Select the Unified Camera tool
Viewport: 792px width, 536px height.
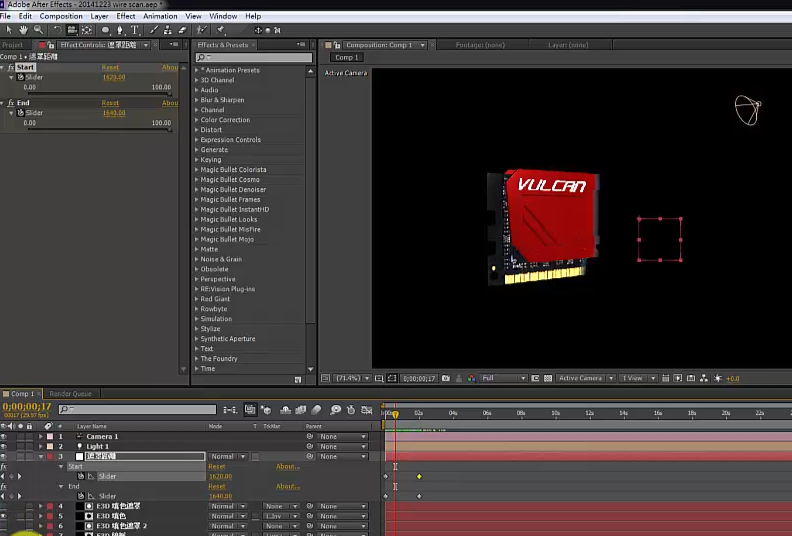72,30
